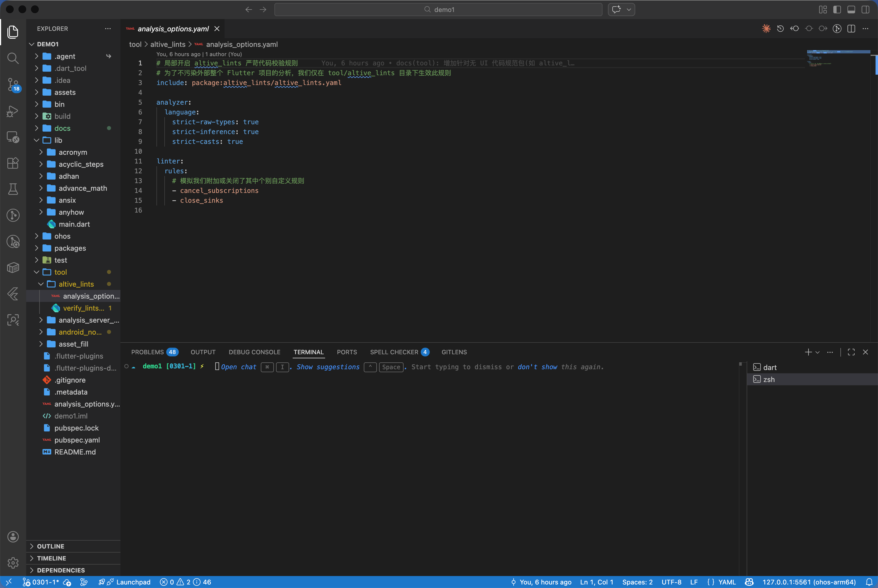The image size is (878, 588).
Task: Switch to the PORTS tab
Action: coord(347,352)
